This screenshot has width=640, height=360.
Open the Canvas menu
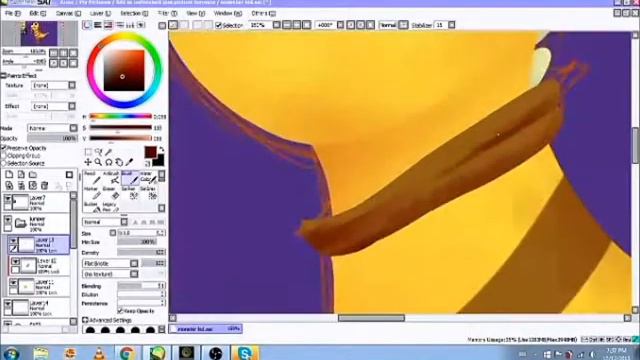click(68, 13)
